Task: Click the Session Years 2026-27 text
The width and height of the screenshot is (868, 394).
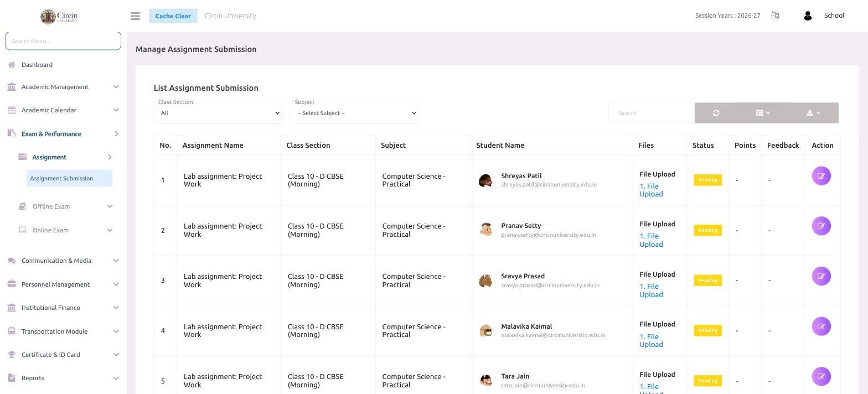Action: pos(727,15)
